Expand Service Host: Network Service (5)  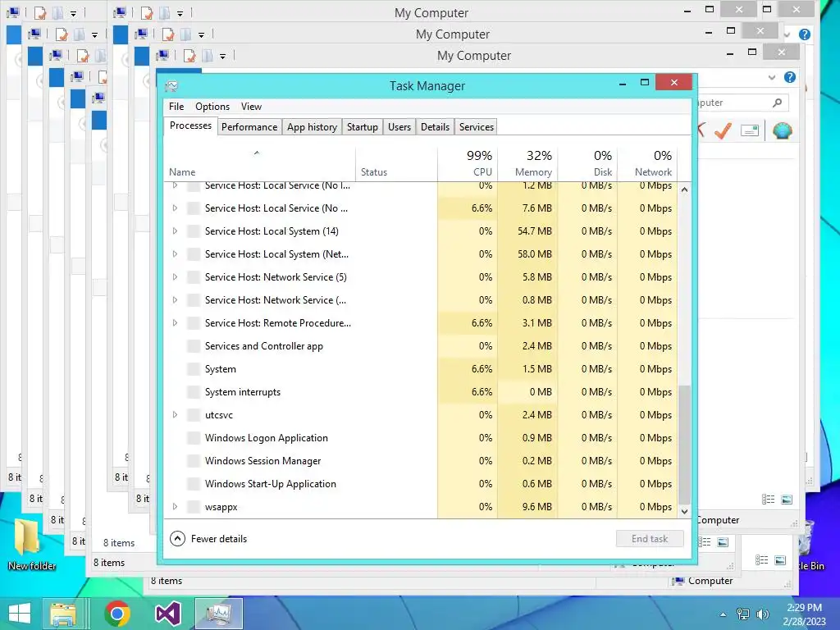pos(175,277)
